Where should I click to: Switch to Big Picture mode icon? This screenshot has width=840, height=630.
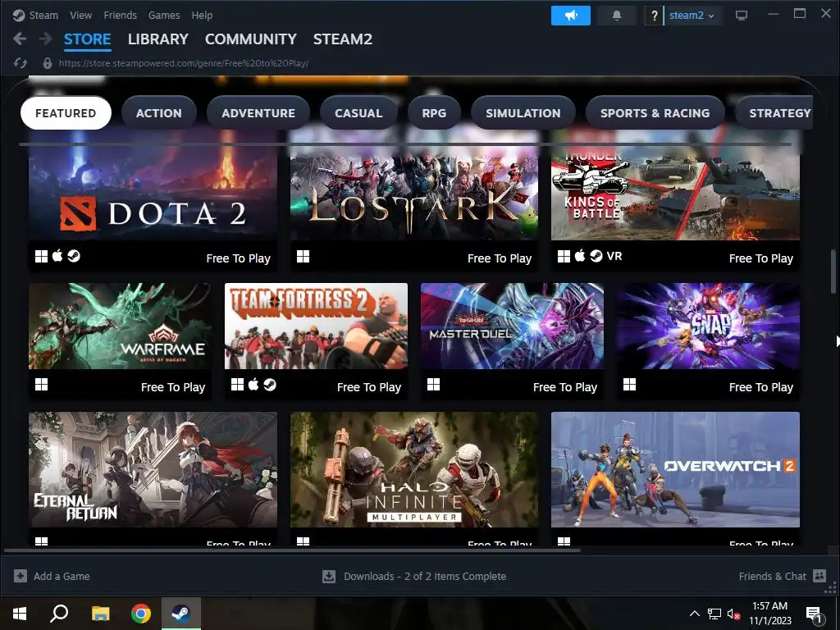[742, 16]
